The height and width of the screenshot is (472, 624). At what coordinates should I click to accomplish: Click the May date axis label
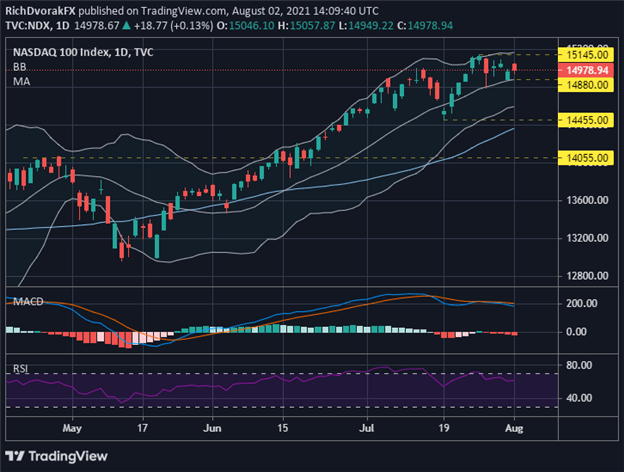coord(72,428)
